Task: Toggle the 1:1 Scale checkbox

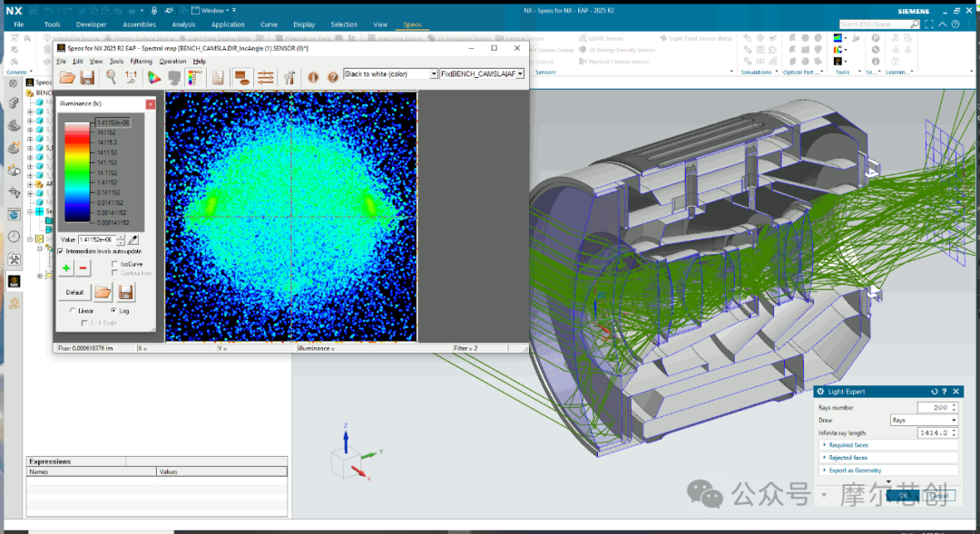Action: [x=84, y=323]
